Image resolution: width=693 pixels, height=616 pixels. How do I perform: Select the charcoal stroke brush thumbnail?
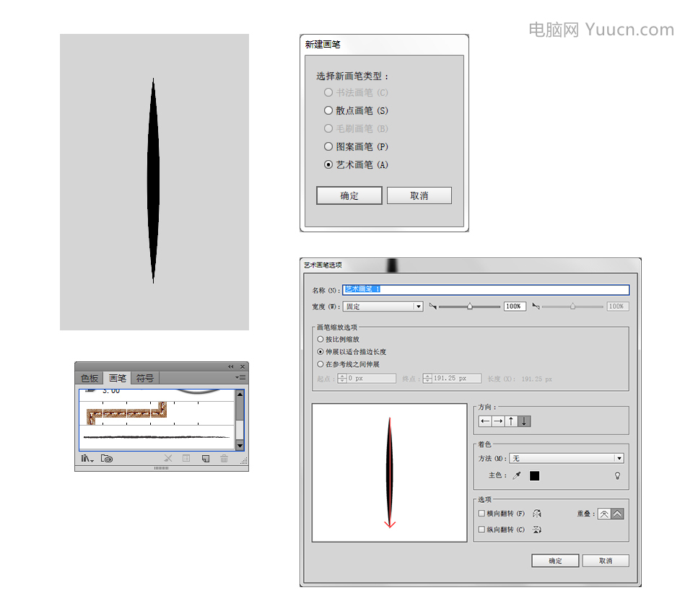tap(157, 437)
